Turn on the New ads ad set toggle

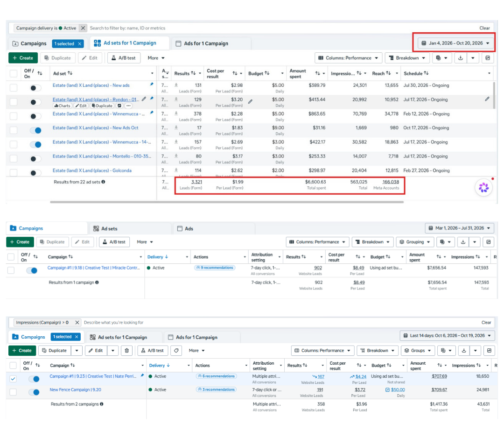35,88
